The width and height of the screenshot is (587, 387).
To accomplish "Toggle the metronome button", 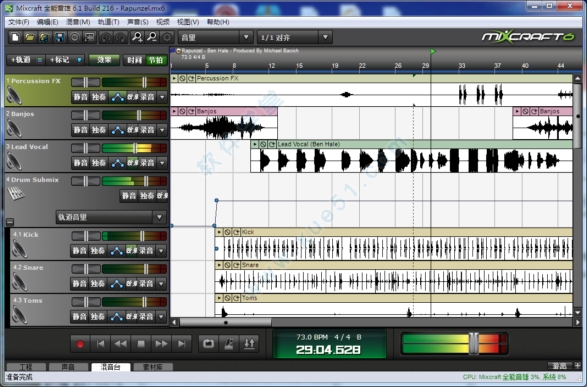I will click(229, 344).
